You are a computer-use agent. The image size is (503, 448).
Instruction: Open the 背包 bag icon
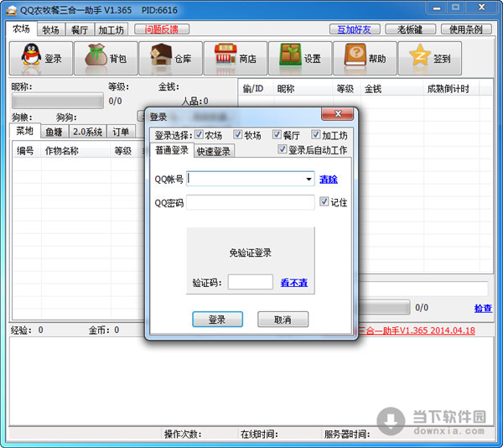pyautogui.click(x=106, y=58)
